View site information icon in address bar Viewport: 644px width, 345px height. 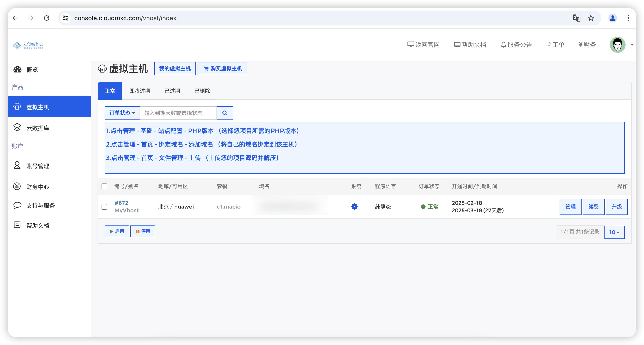(65, 18)
